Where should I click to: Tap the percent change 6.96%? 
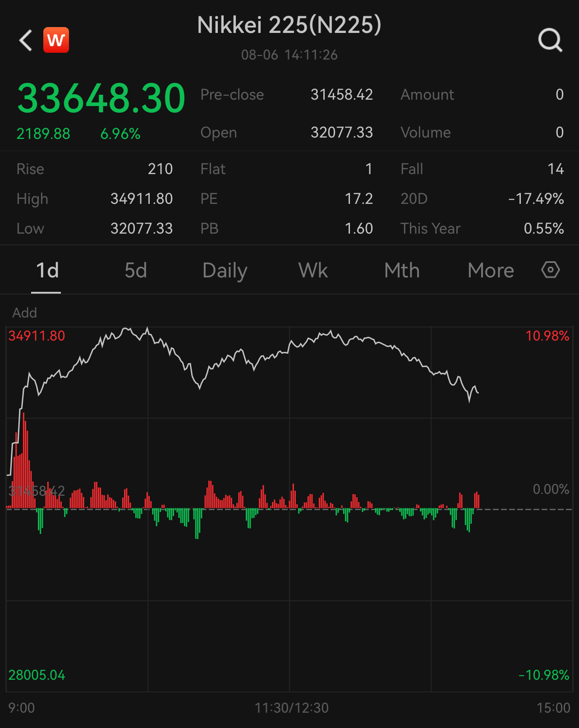[120, 134]
